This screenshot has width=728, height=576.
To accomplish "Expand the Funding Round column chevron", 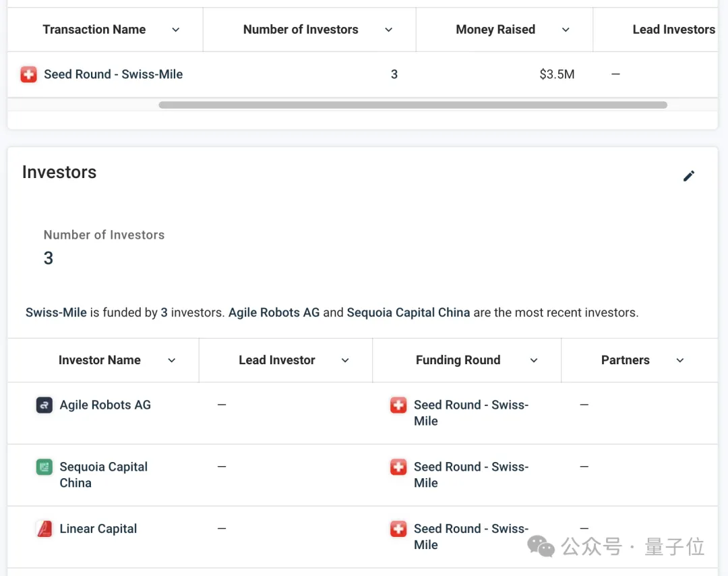I will pyautogui.click(x=534, y=360).
